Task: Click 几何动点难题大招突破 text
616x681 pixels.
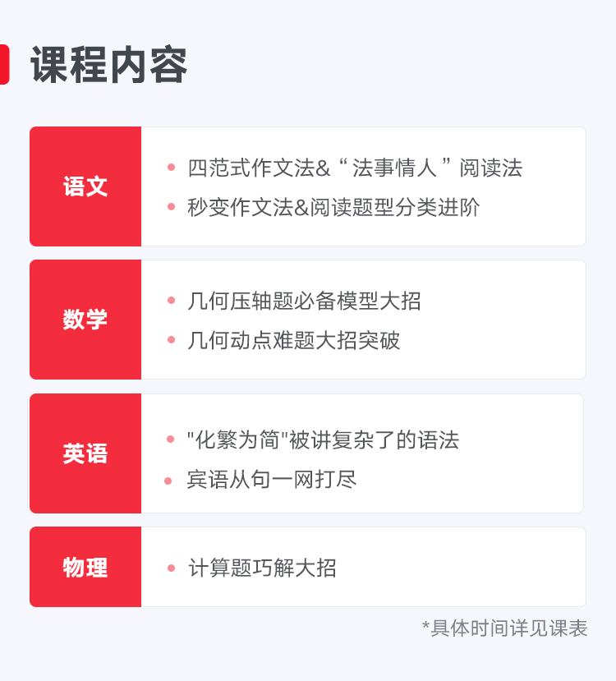Action: tap(294, 340)
